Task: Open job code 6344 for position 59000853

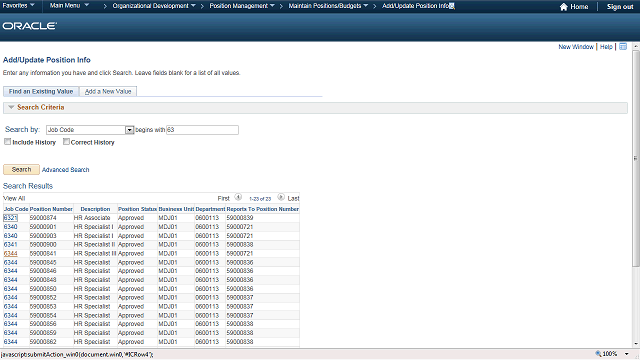Action: coord(11,307)
